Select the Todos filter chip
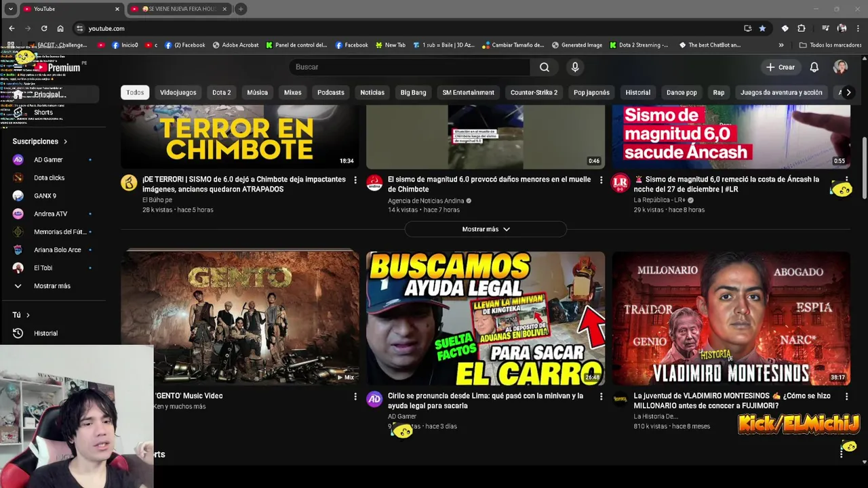This screenshot has width=868, height=488. pyautogui.click(x=135, y=92)
